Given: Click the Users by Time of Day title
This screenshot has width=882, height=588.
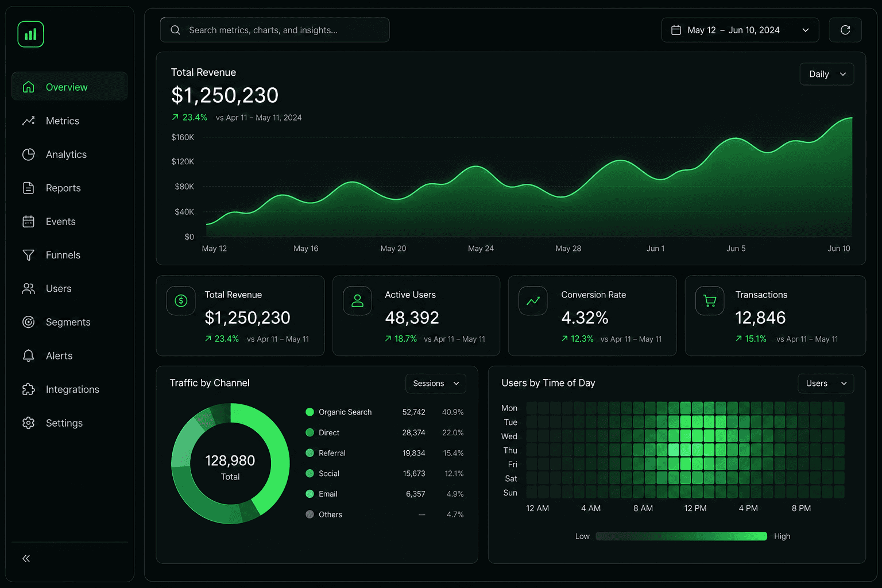Looking at the screenshot, I should 548,383.
